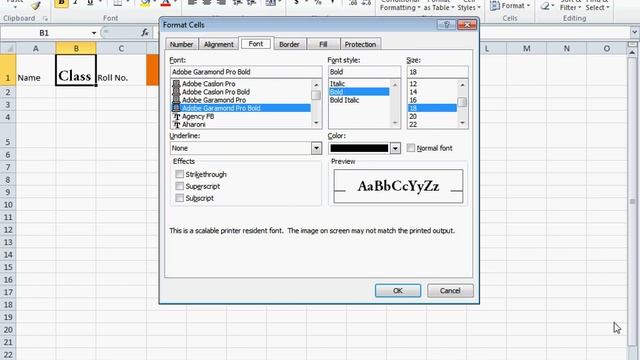Screen dimensions: 640x360
Task: Click the Font style input field
Action: point(364,72)
